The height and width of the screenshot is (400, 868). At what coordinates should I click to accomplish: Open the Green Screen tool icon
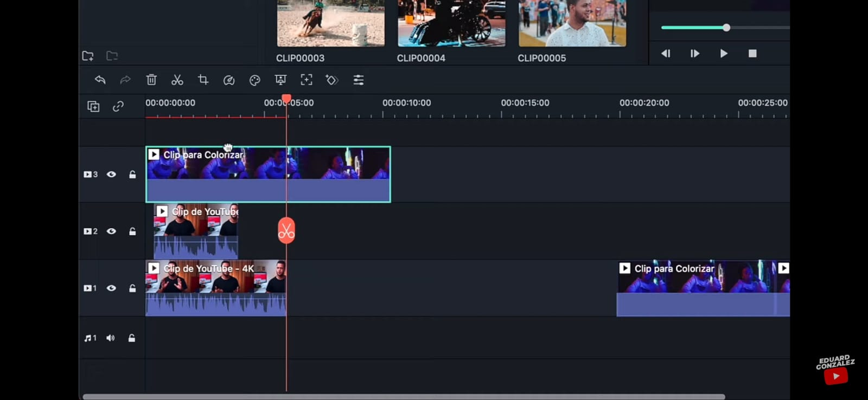coord(280,80)
